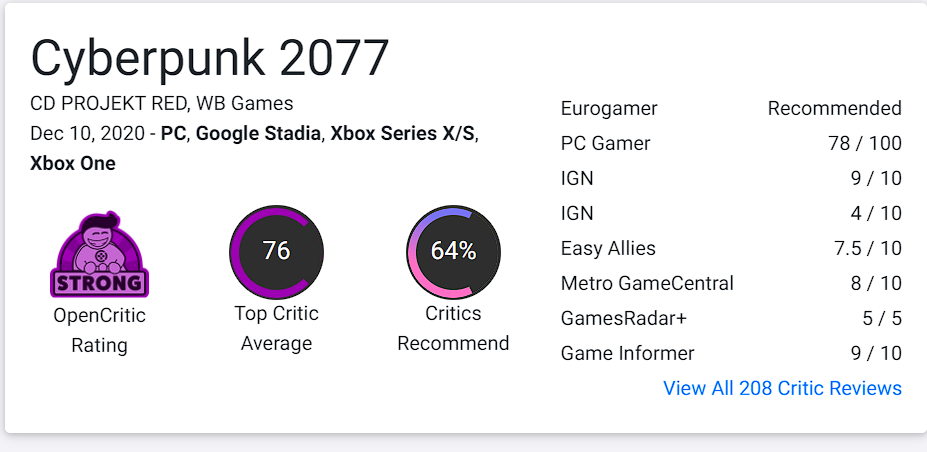Click the PC platform label

[173, 134]
